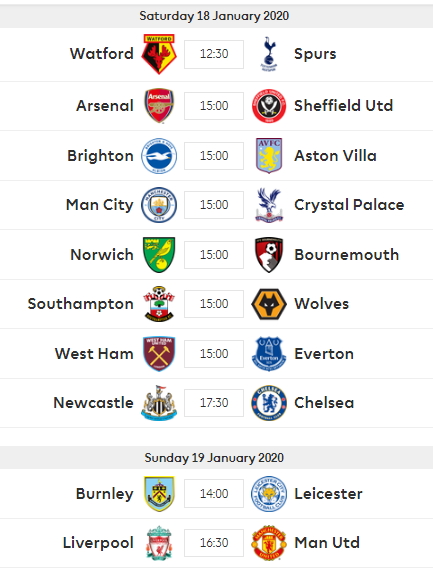The height and width of the screenshot is (571, 433).
Task: Select the Aston Villa lion crest
Action: point(269,155)
